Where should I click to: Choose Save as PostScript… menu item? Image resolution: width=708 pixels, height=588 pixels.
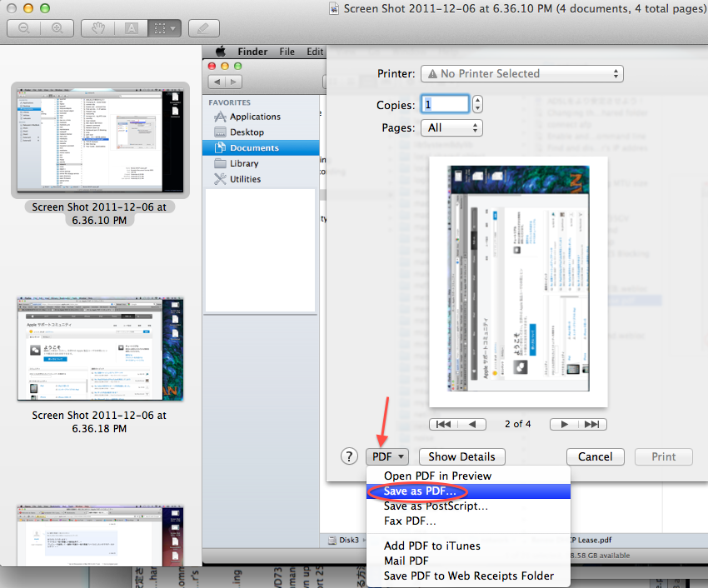[x=468, y=506]
